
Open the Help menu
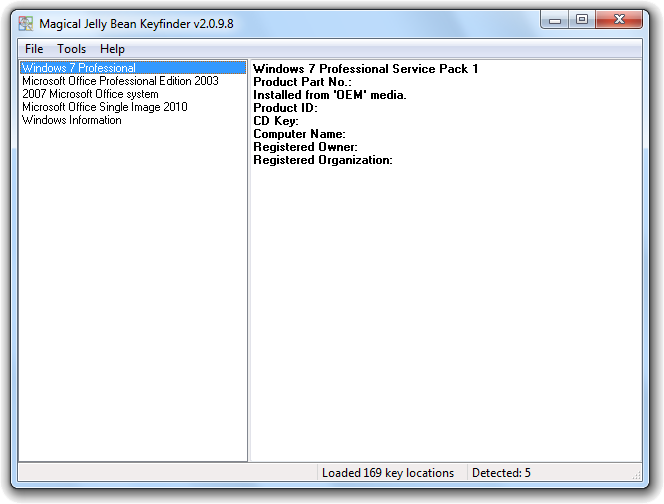tap(112, 49)
